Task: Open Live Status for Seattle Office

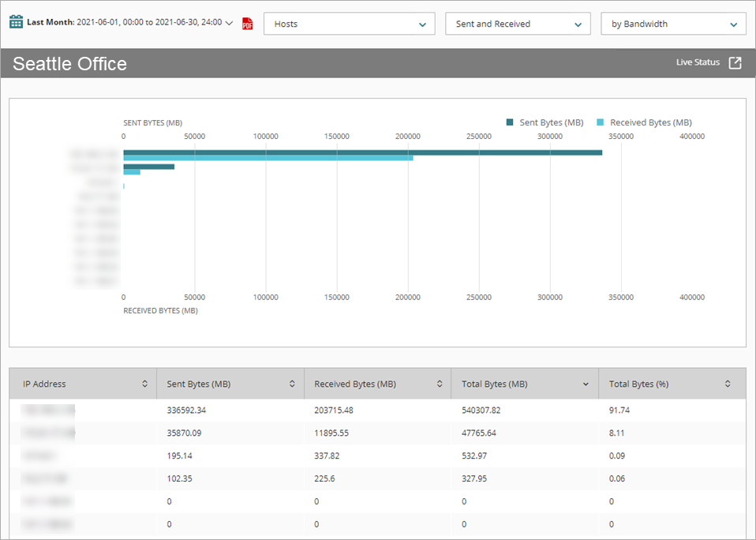Action: [698, 62]
